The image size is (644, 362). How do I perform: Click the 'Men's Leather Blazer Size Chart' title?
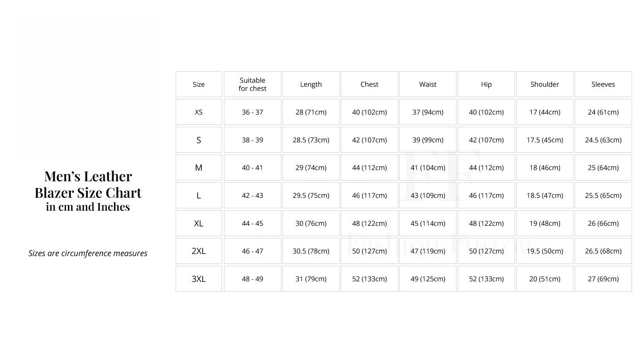88,184
